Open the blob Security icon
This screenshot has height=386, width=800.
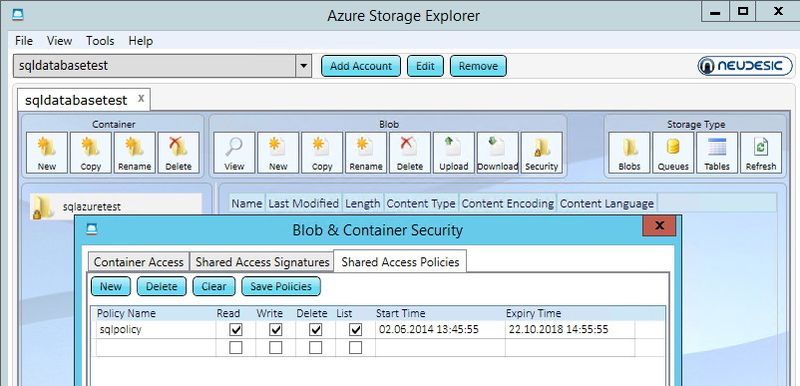click(x=541, y=153)
